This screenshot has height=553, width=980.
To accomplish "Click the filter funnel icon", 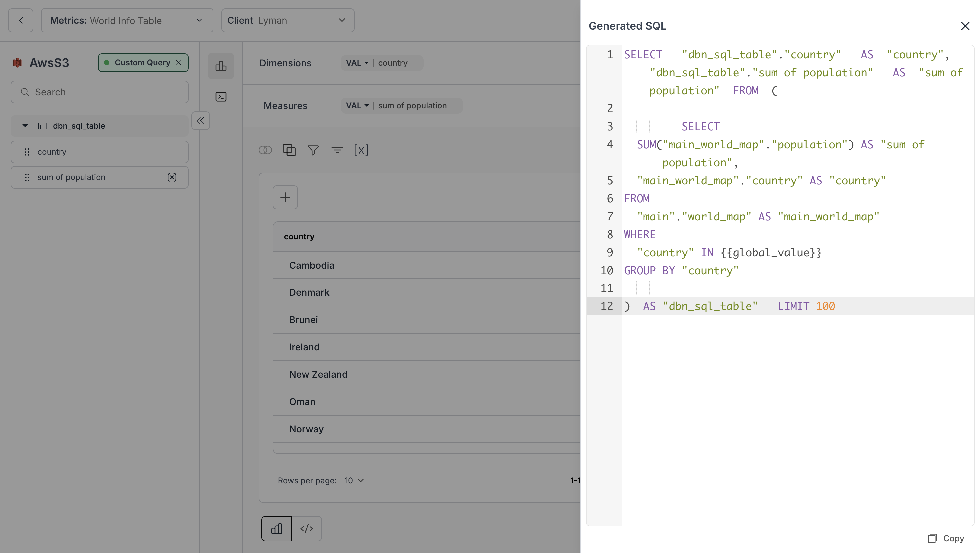I will pos(313,150).
